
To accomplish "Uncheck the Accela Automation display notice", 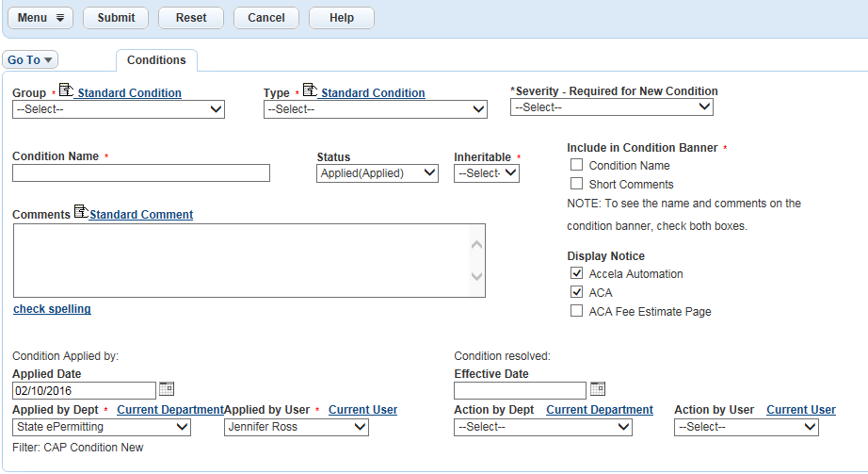I will pyautogui.click(x=576, y=273).
